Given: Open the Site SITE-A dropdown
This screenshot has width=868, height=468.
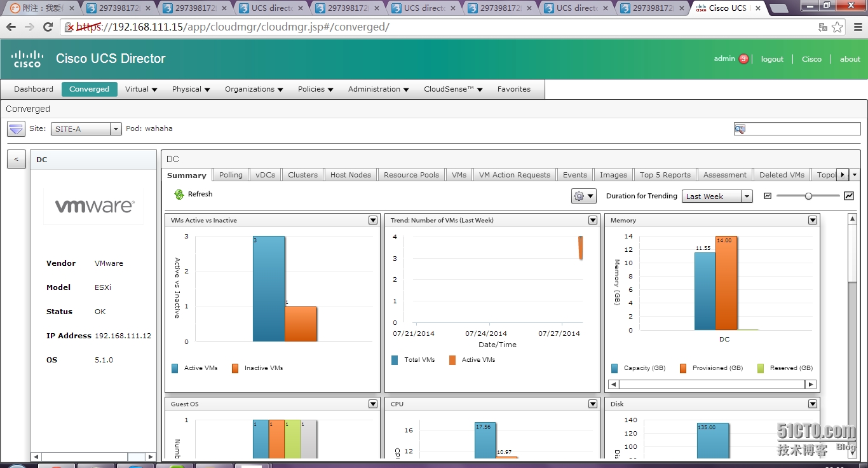Looking at the screenshot, I should click(86, 129).
